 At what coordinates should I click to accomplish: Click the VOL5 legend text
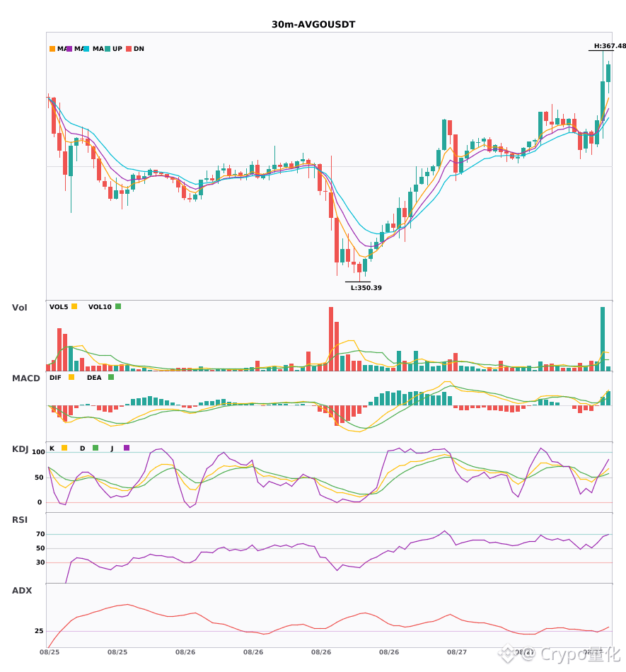click(x=59, y=307)
